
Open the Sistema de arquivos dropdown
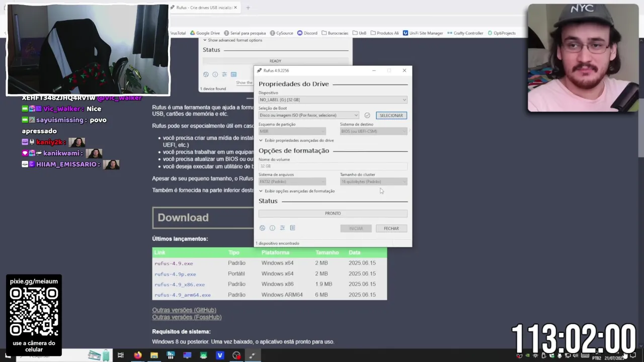point(292,182)
